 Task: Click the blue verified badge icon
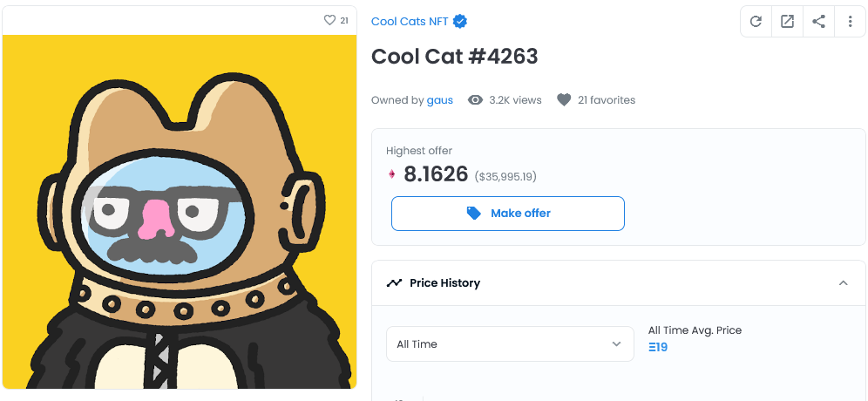pyautogui.click(x=459, y=22)
